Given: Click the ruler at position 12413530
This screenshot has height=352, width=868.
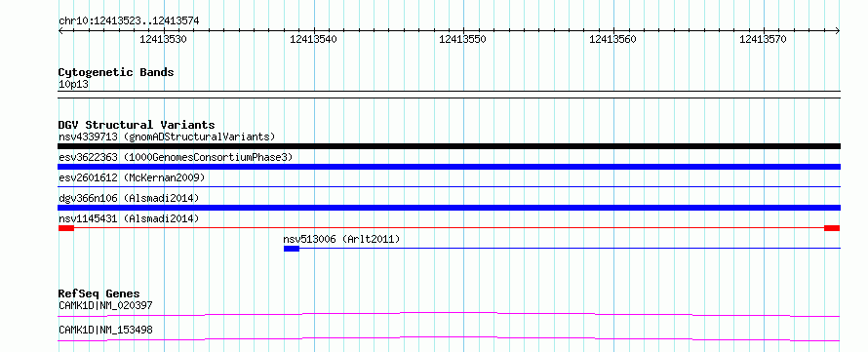Looking at the screenshot, I should (x=163, y=39).
